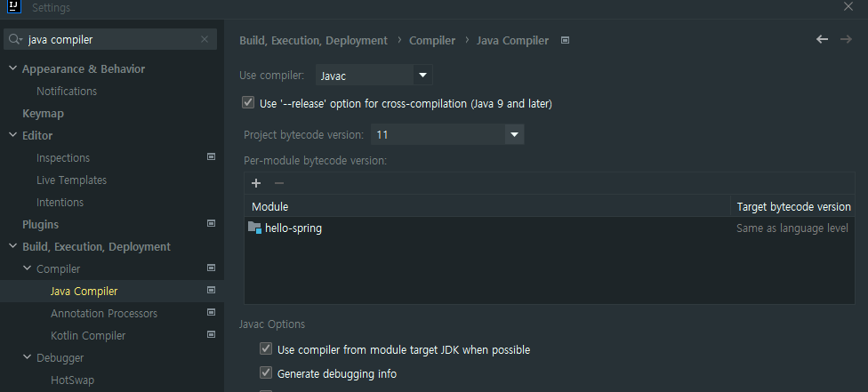Collapse the Appearance & Behavior tree node
Screen dimensions: 868x392
point(12,68)
